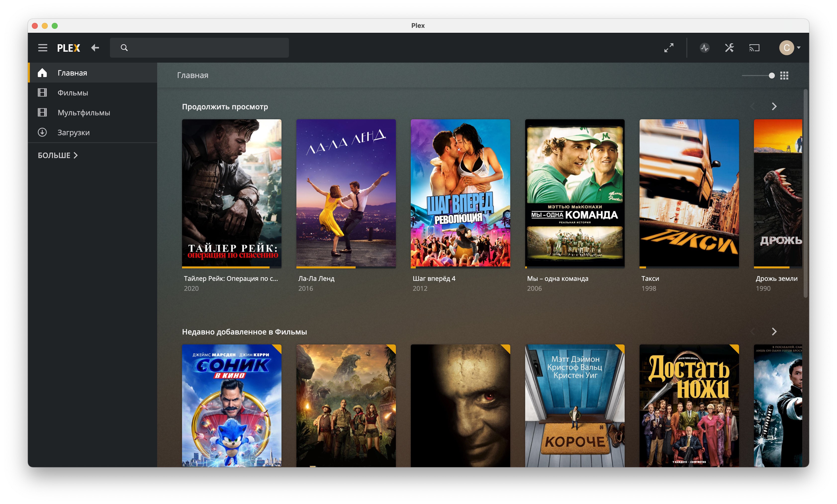This screenshot has width=837, height=504.
Task: Go to Загрузки in the sidebar
Action: [73, 133]
